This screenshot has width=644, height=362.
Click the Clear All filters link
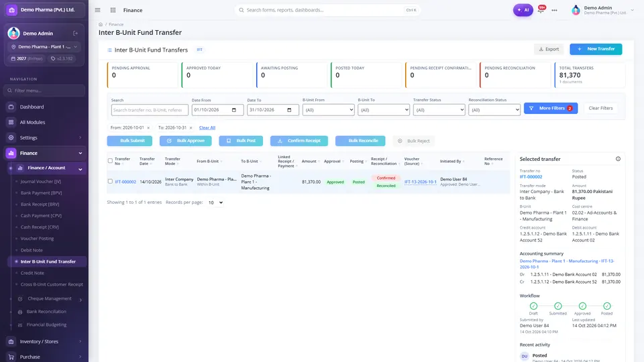tap(207, 127)
